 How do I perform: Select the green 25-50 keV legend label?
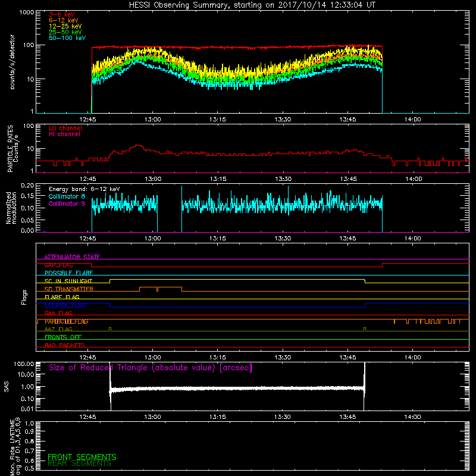point(65,32)
